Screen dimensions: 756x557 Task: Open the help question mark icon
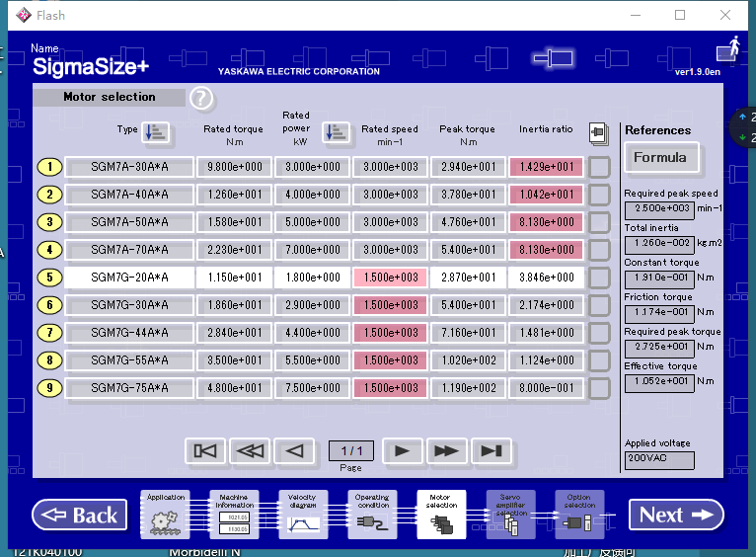[201, 99]
